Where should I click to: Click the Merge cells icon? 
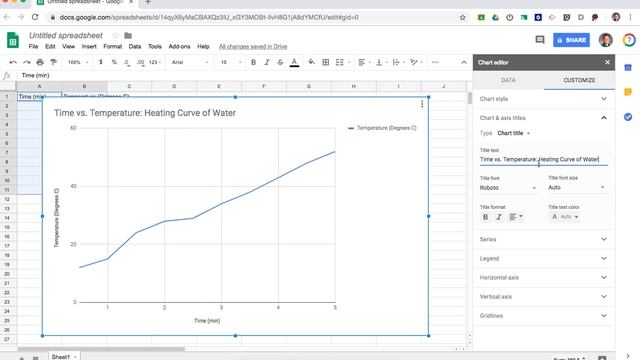[340, 62]
